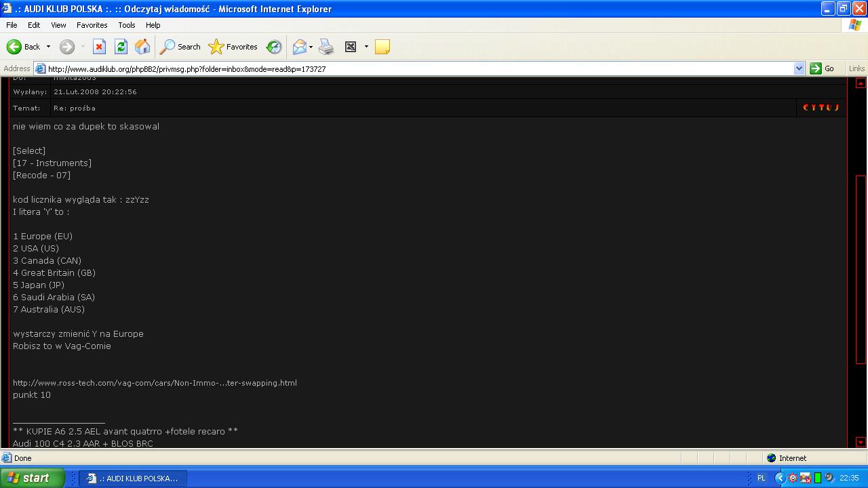868x488 pixels.
Task: Click the page scrollbar down arrow
Action: [x=861, y=443]
